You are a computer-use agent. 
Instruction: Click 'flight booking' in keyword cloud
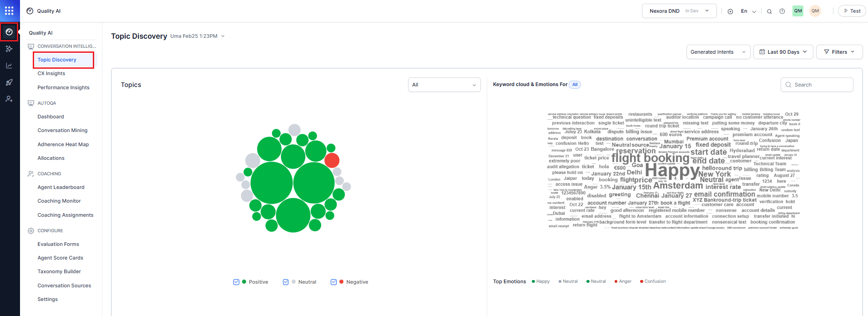pyautogui.click(x=651, y=158)
